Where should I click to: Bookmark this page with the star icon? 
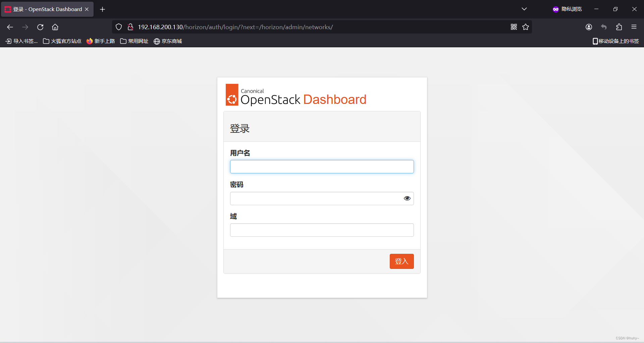click(x=526, y=27)
